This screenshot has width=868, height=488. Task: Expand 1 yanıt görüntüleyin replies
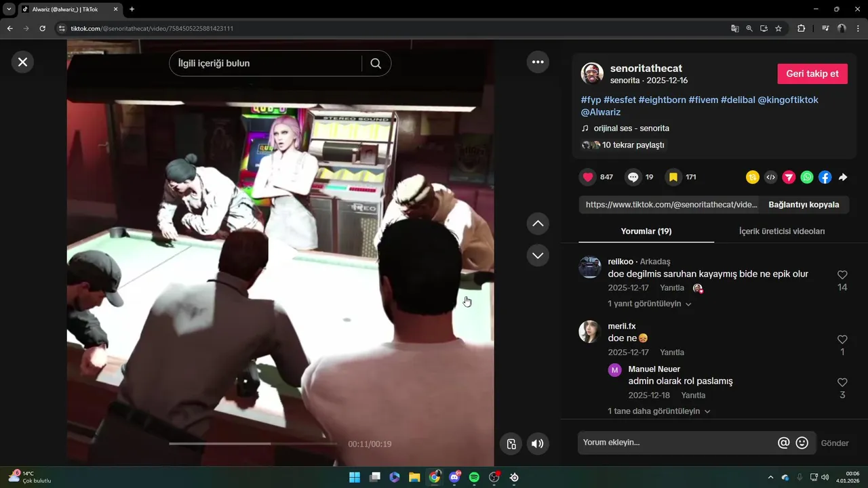pos(650,304)
